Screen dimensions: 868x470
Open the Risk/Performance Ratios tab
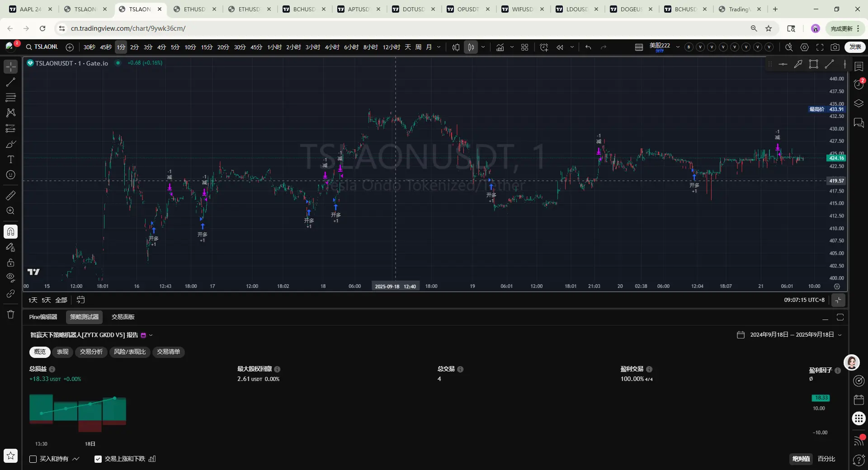pyautogui.click(x=130, y=352)
